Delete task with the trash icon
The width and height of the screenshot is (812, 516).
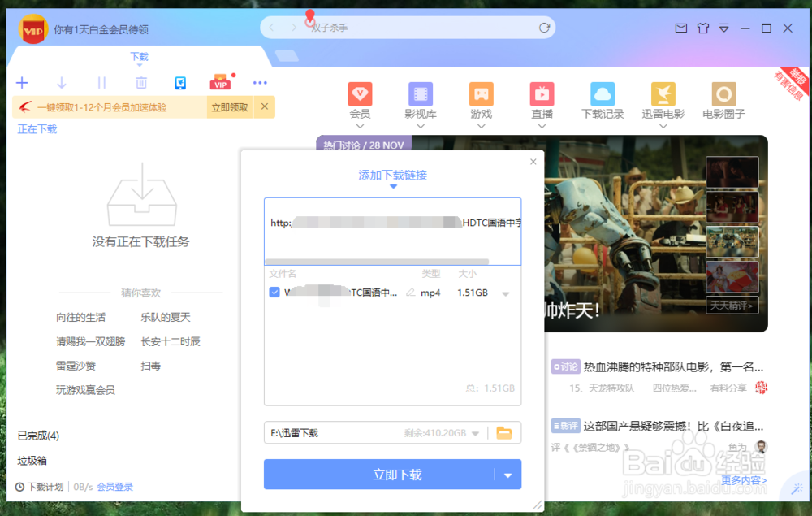(140, 82)
